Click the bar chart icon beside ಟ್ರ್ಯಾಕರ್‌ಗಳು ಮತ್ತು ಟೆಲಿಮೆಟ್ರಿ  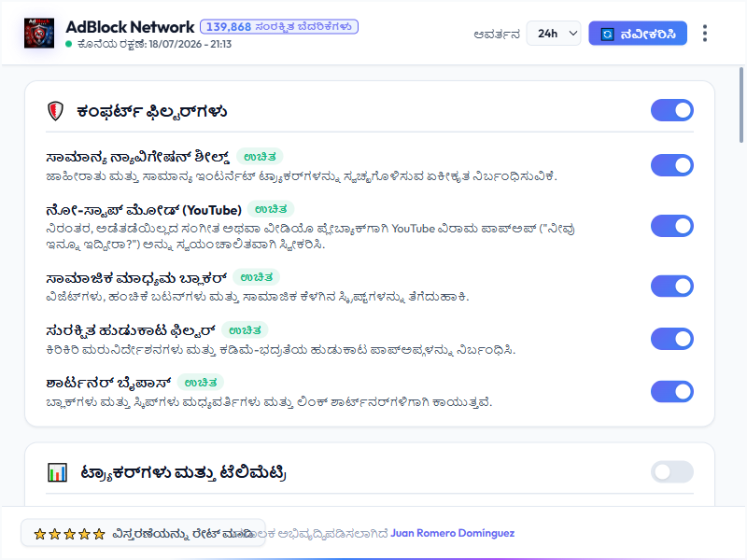tap(57, 472)
